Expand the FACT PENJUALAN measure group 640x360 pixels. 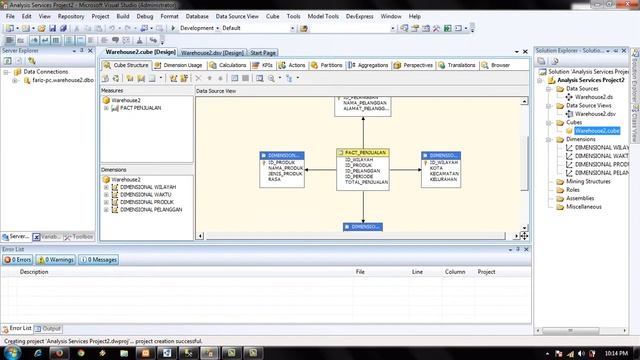click(x=106, y=108)
